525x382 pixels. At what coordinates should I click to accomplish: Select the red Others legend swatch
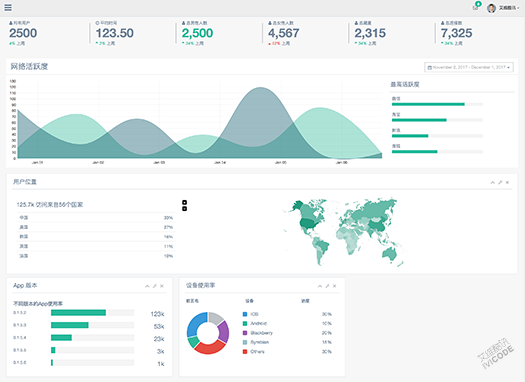click(245, 352)
